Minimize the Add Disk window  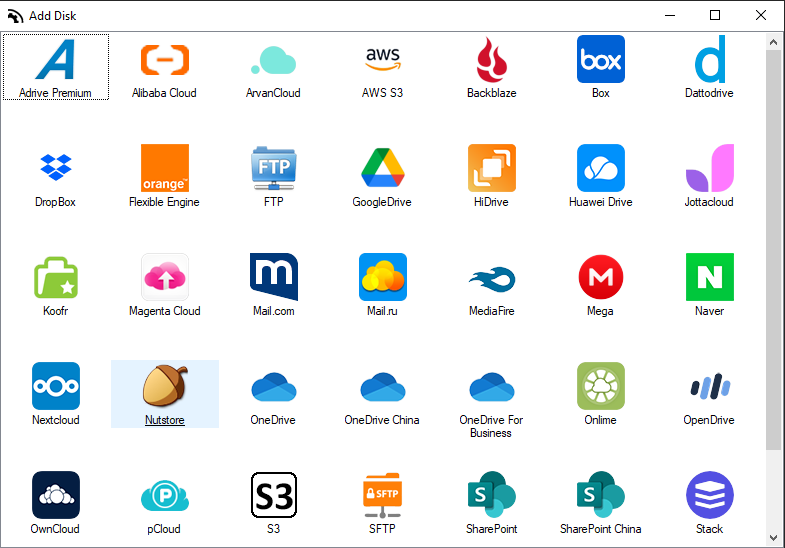tap(670, 16)
